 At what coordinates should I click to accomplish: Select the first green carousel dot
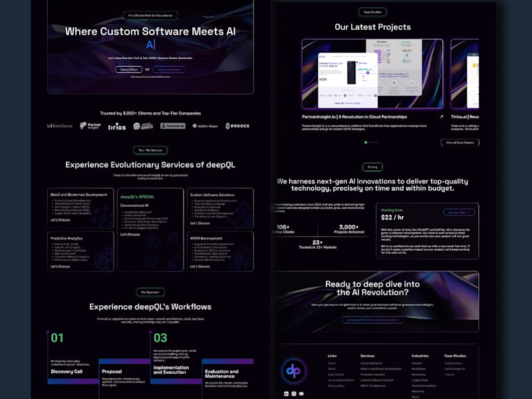pyautogui.click(x=365, y=142)
